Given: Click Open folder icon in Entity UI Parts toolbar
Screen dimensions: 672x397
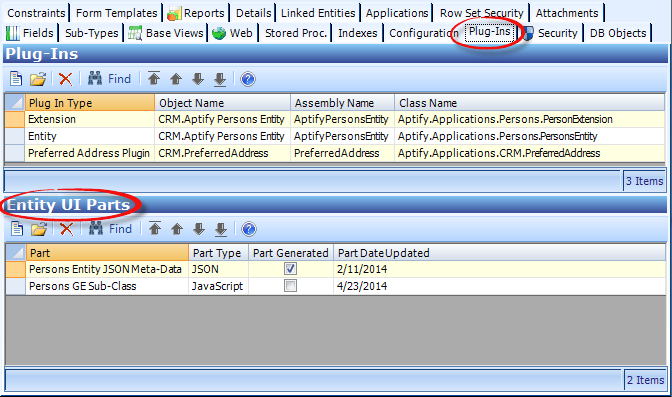Looking at the screenshot, I should tap(39, 229).
